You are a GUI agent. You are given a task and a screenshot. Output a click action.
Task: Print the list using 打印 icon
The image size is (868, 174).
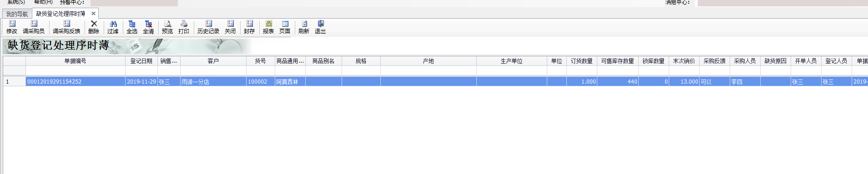(184, 27)
